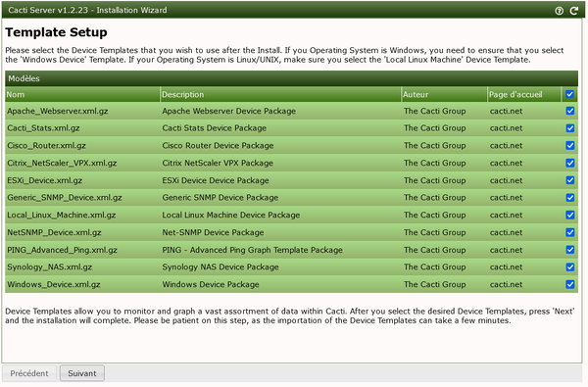Uncheck the Cacti_Stats.xml.gz template checkbox
The width and height of the screenshot is (588, 387).
570,128
